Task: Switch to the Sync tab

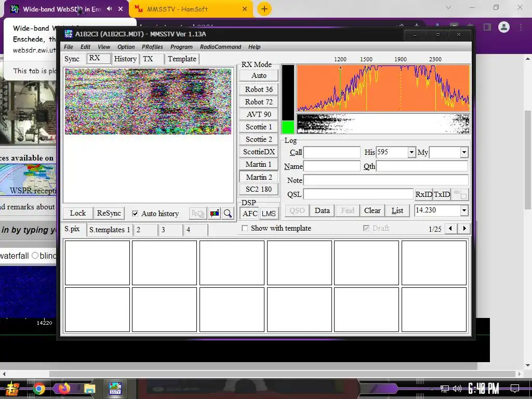Action: (x=72, y=59)
